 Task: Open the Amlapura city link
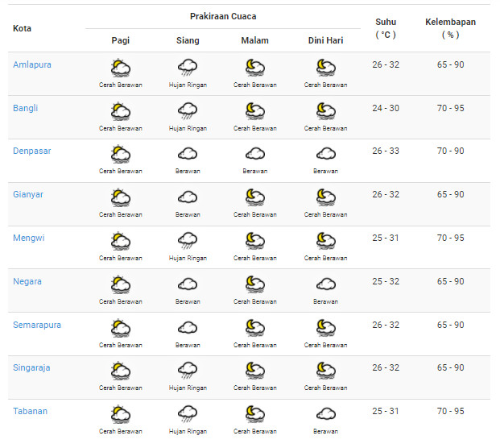click(x=32, y=64)
